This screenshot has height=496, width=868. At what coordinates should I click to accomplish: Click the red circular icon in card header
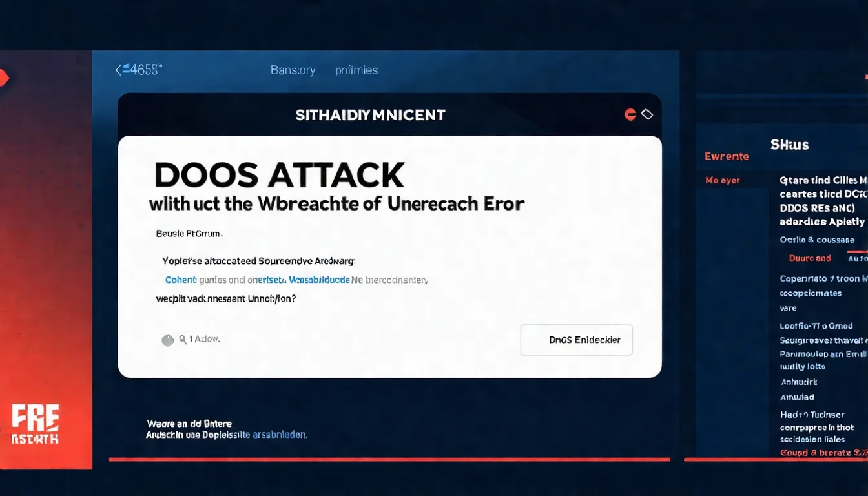click(630, 114)
